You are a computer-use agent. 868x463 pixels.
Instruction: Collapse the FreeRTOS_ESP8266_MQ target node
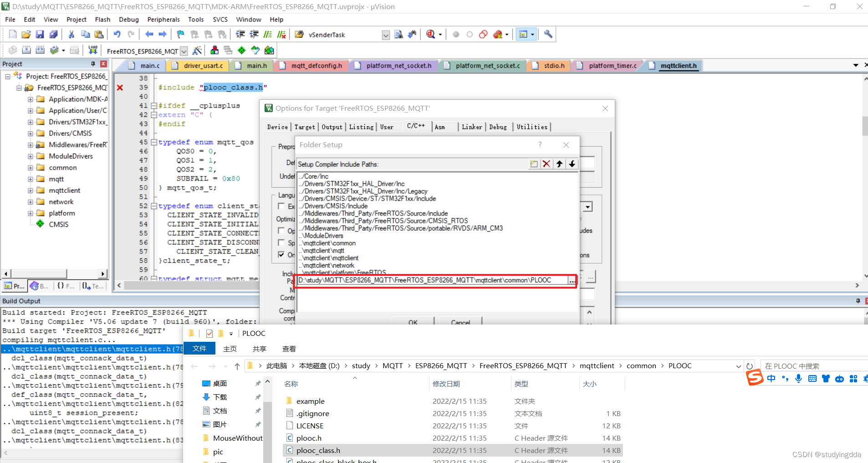(19, 88)
